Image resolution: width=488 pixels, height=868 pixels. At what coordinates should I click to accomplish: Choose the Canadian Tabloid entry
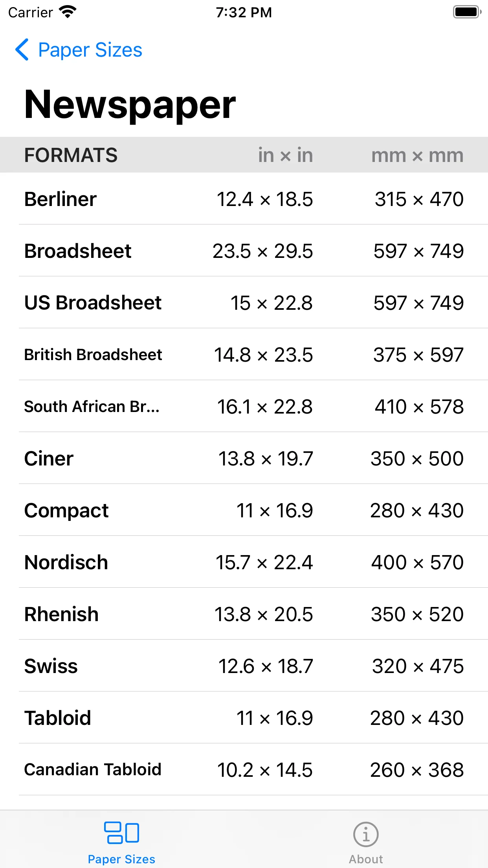(244, 769)
